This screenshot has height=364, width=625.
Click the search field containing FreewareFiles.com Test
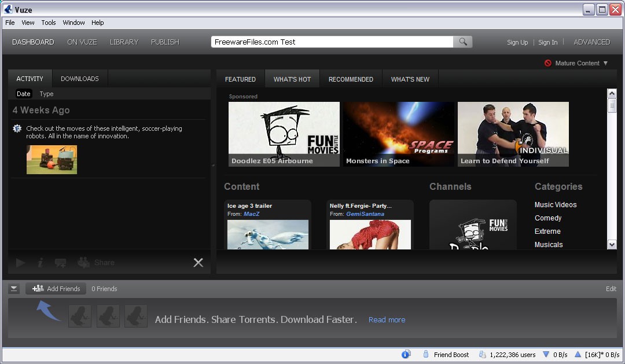coord(332,42)
